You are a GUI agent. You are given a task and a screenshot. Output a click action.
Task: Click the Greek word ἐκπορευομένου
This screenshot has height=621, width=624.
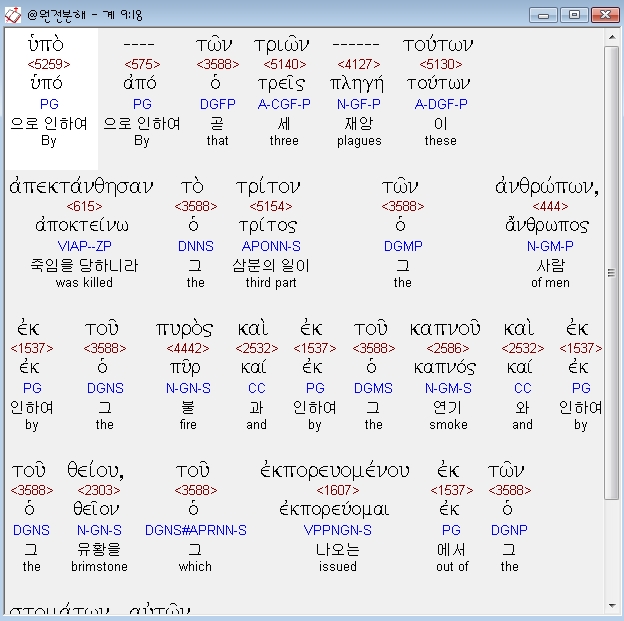[x=335, y=471]
